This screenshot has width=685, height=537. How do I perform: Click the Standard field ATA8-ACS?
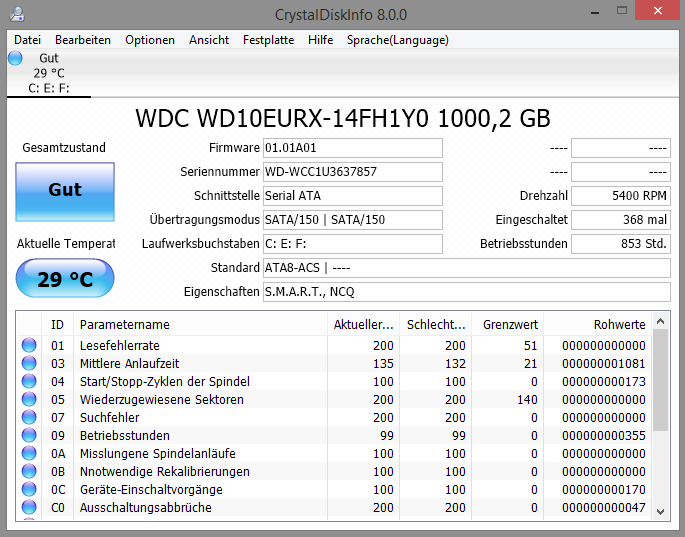tap(467, 268)
